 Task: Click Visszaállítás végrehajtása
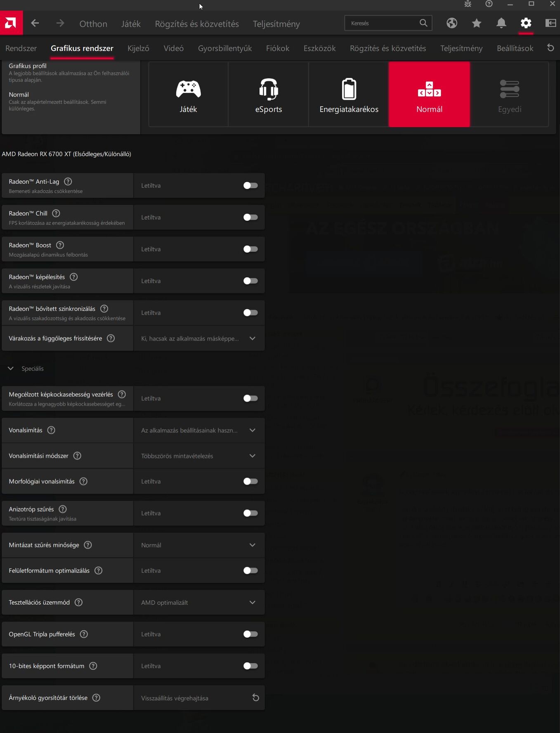(x=175, y=698)
